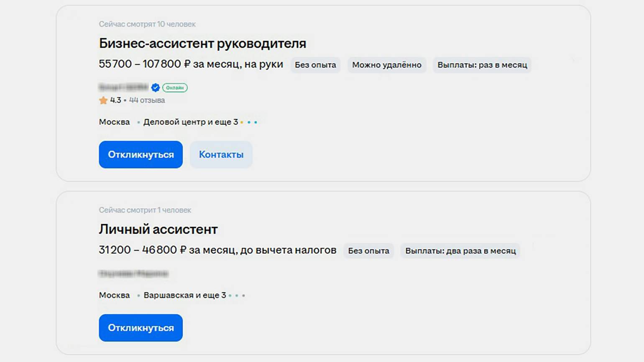Expand the Деловой центр и еще 3 stations
644x362 pixels.
coord(190,122)
